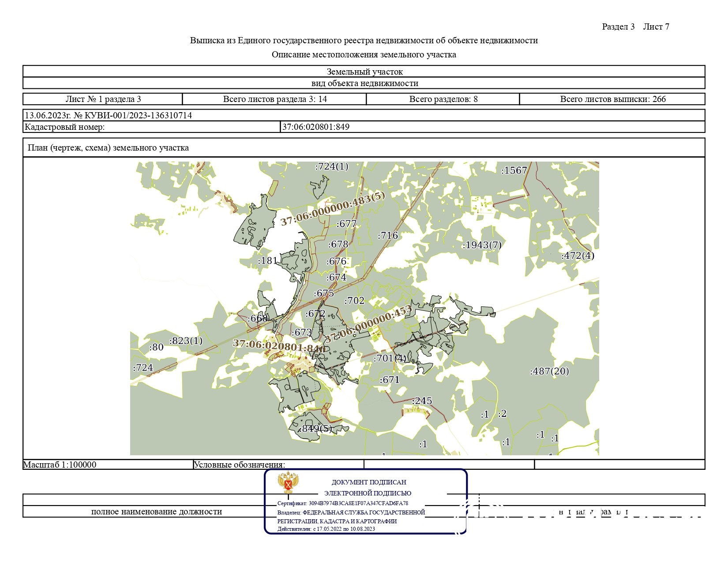Screen dimensions: 728x563
Task: Select the header 'Раздел 3 Лист 7'
Action: 635,26
